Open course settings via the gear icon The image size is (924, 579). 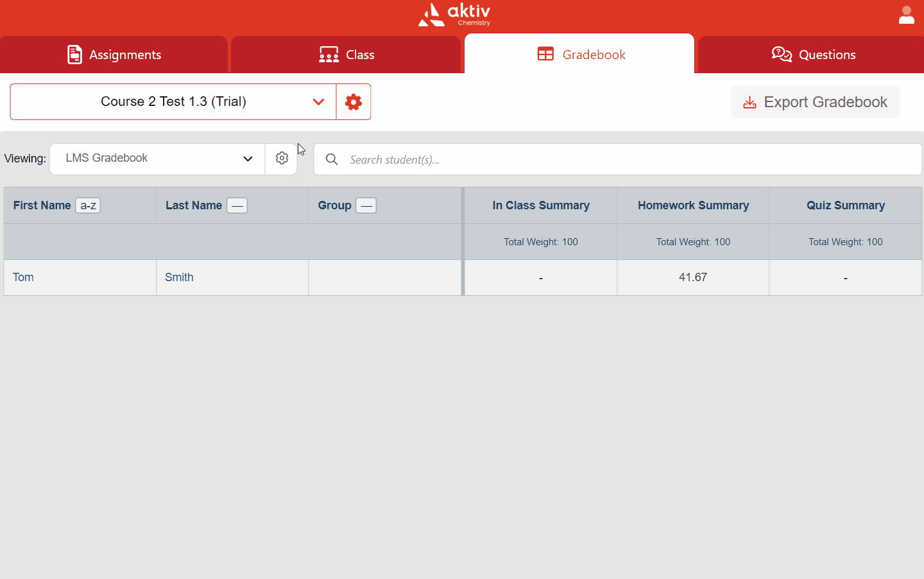354,101
